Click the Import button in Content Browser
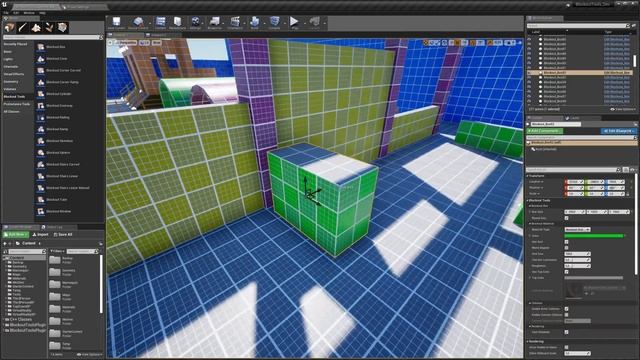The image size is (640, 360). pos(40,235)
